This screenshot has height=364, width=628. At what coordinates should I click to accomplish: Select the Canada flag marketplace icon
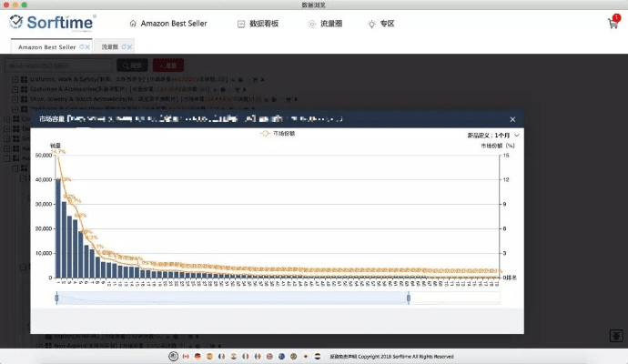click(186, 355)
